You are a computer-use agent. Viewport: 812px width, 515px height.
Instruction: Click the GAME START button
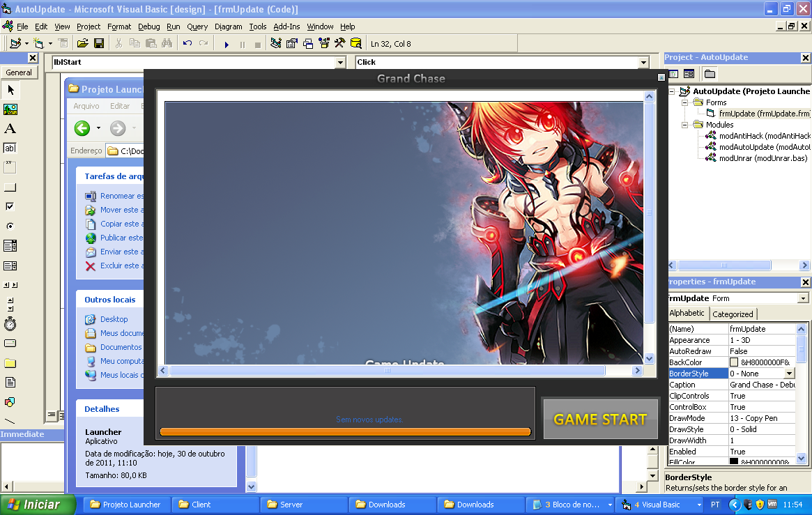pos(600,420)
